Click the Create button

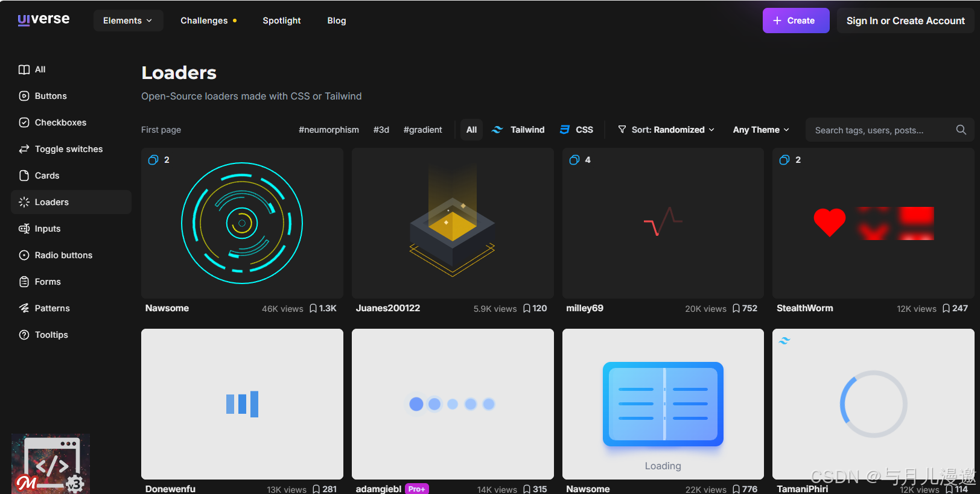[796, 21]
